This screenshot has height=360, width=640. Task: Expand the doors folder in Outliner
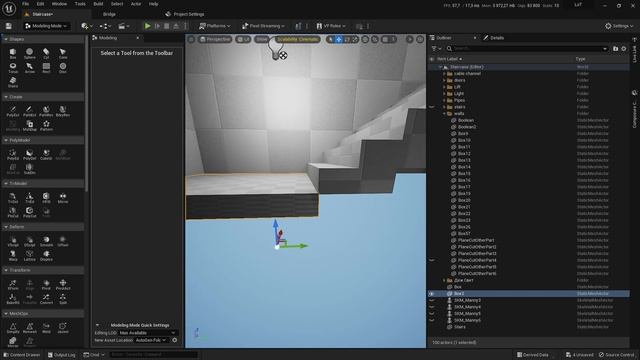tap(444, 80)
